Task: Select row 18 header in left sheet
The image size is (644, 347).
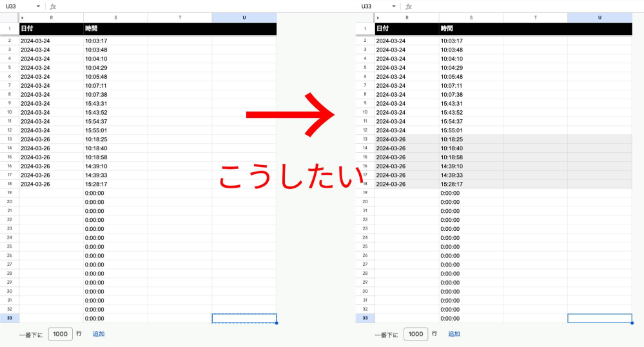Action: coord(9,184)
